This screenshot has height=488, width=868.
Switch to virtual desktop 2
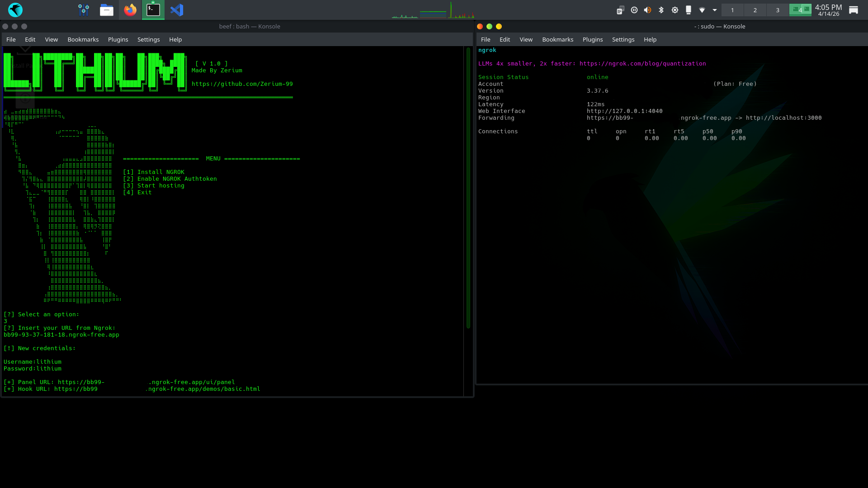point(755,10)
